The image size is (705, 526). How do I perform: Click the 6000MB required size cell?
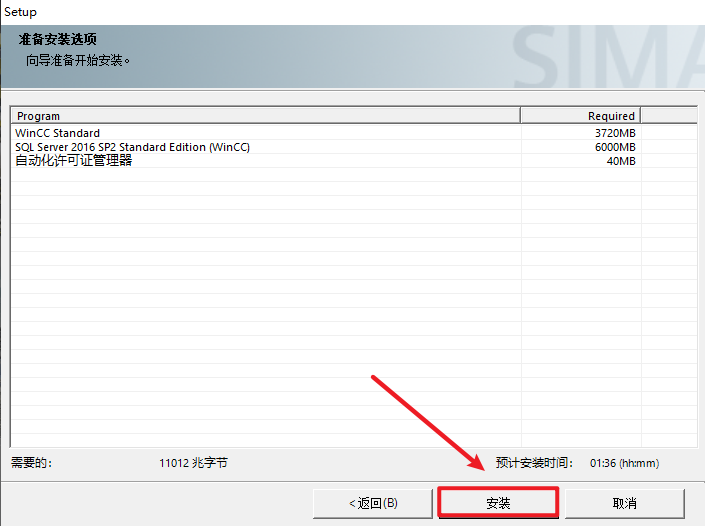pyautogui.click(x=614, y=147)
